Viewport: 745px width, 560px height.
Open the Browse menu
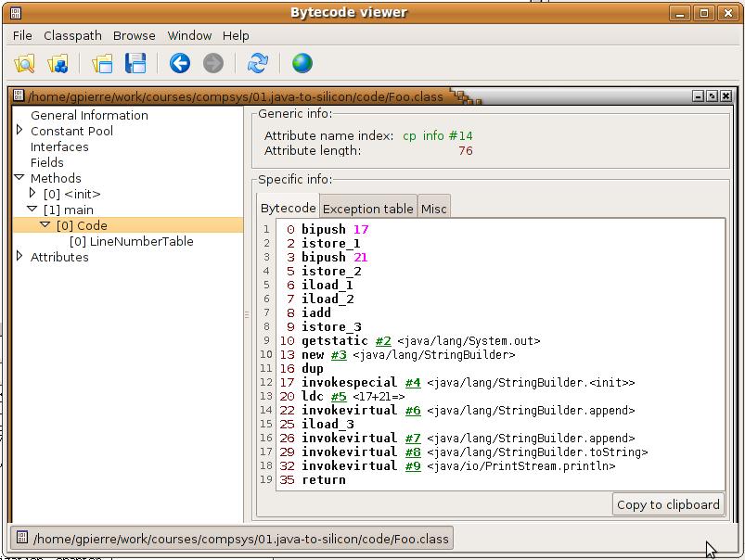tap(134, 35)
